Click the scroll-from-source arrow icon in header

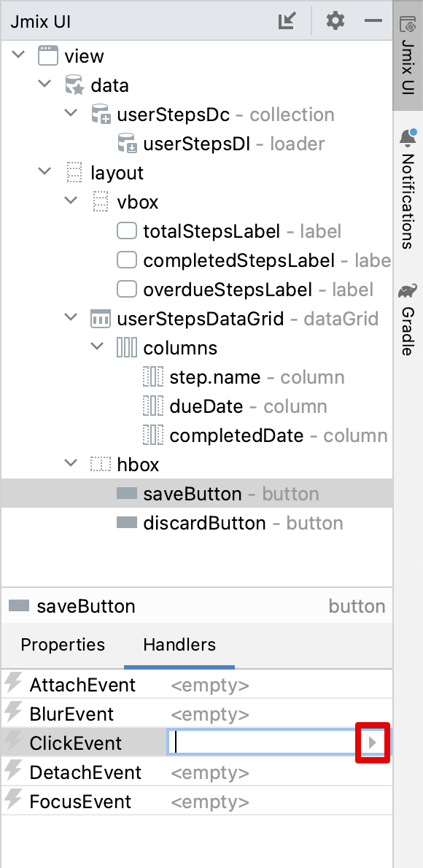287,22
